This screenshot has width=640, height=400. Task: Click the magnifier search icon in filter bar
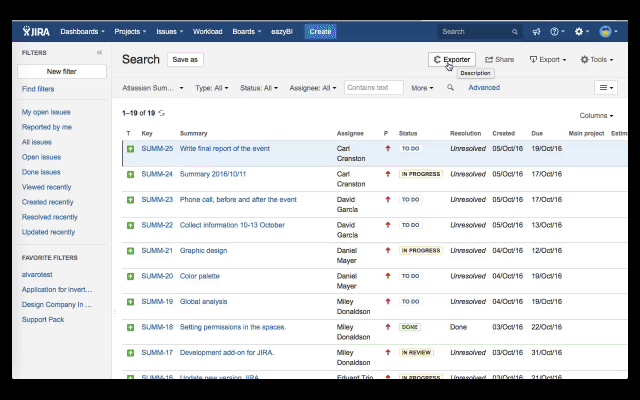(450, 88)
